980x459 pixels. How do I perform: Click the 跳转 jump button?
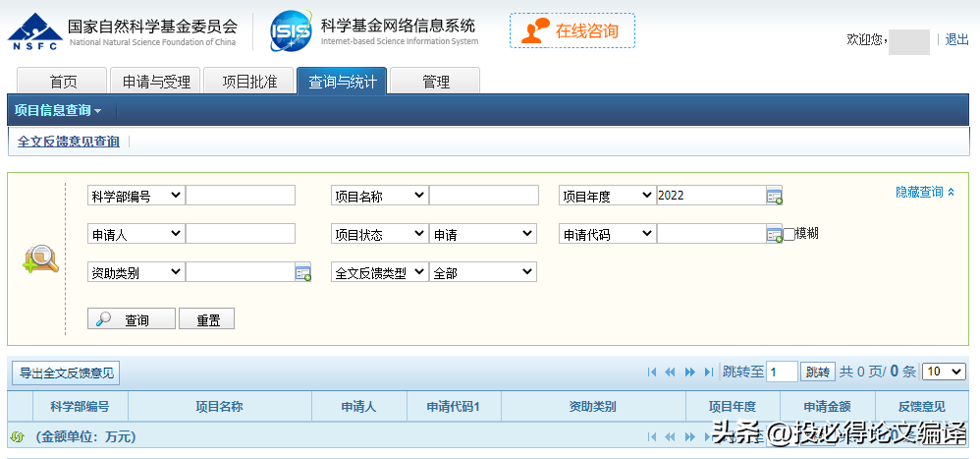818,373
